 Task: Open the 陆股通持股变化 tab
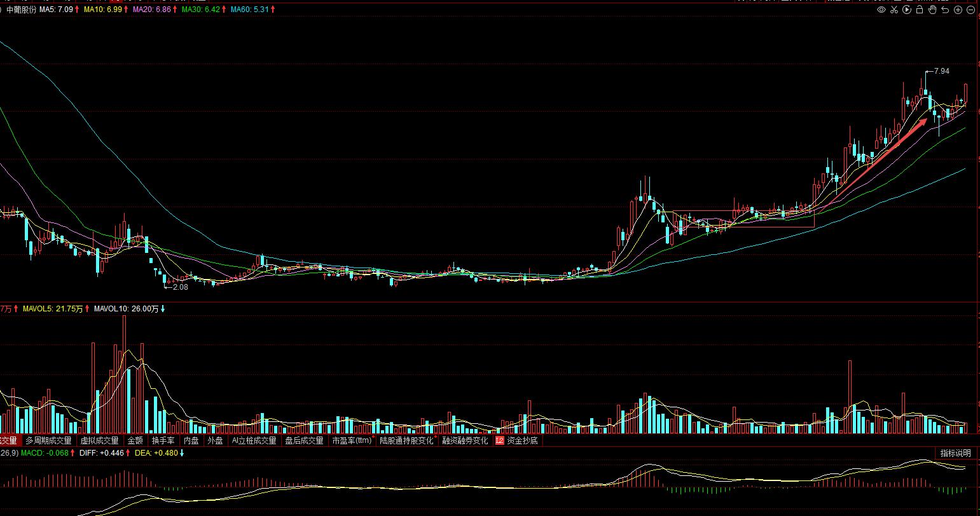tap(406, 440)
